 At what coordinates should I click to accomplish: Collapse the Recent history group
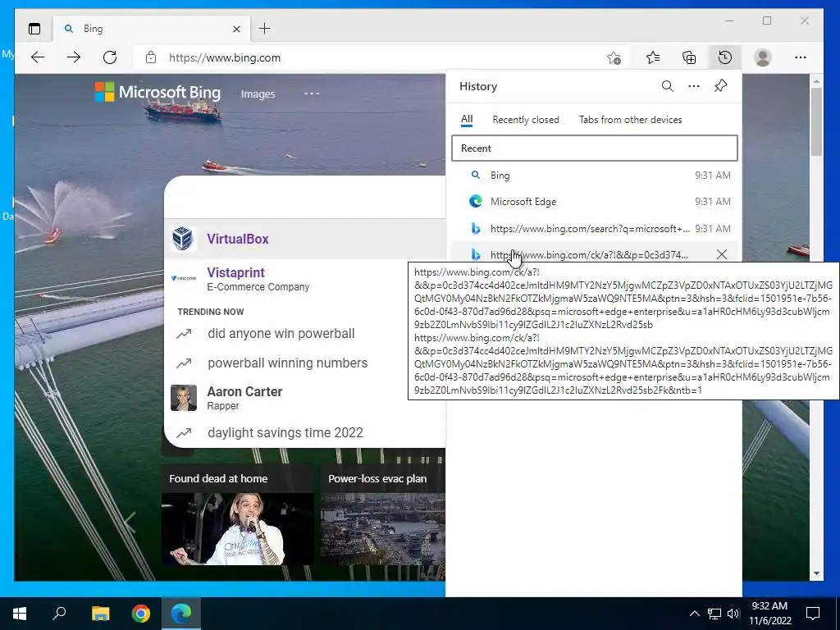coord(595,148)
